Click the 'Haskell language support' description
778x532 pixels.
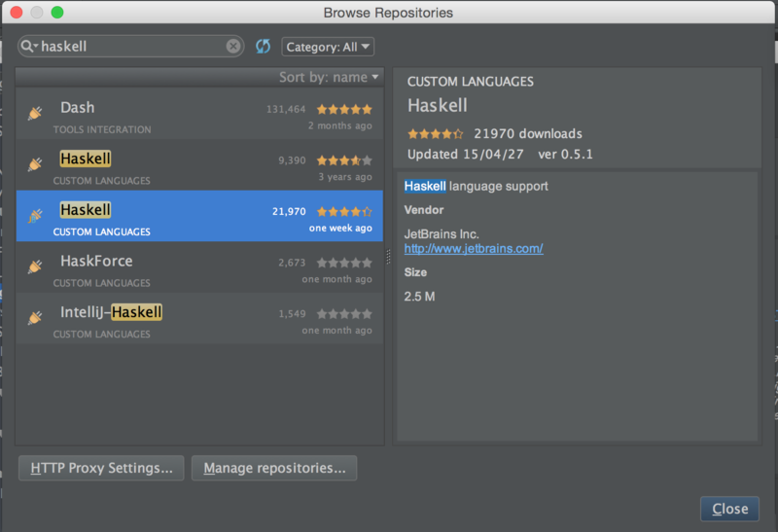click(x=476, y=186)
